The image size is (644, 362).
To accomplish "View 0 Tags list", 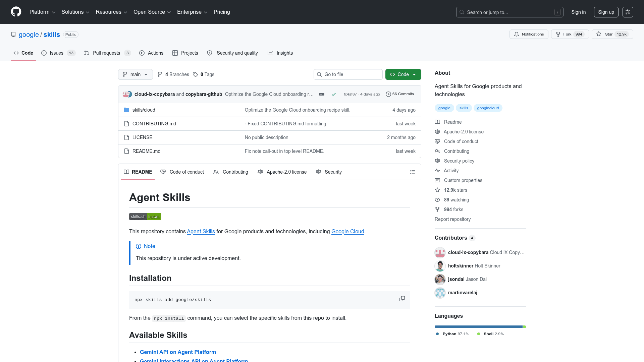I will [204, 74].
